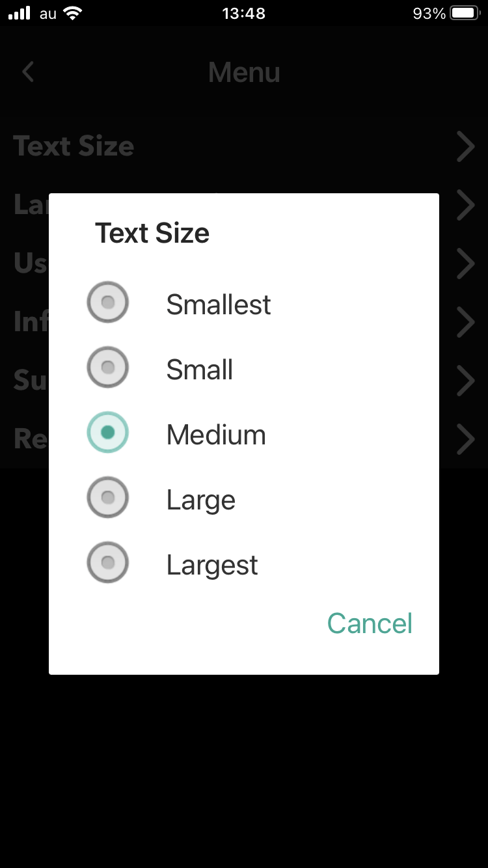Open the chevron on the Text Size row
This screenshot has height=868, width=488.
465,146
